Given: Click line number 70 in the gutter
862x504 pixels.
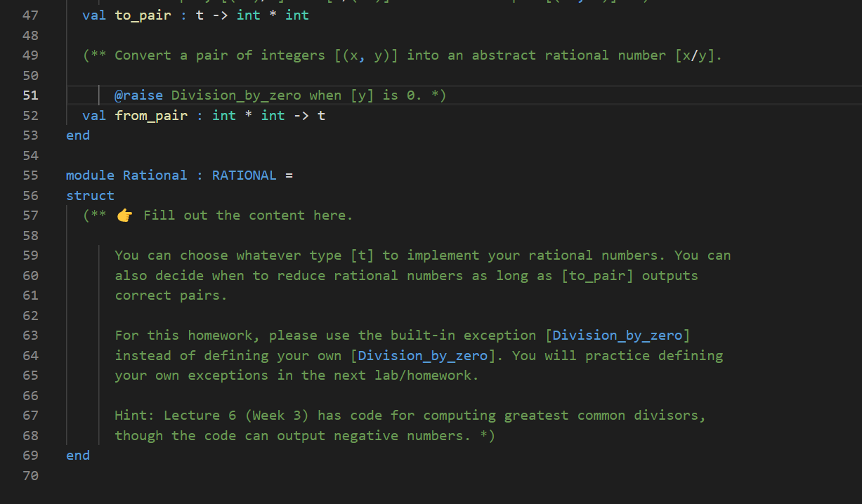Looking at the screenshot, I should [x=31, y=475].
